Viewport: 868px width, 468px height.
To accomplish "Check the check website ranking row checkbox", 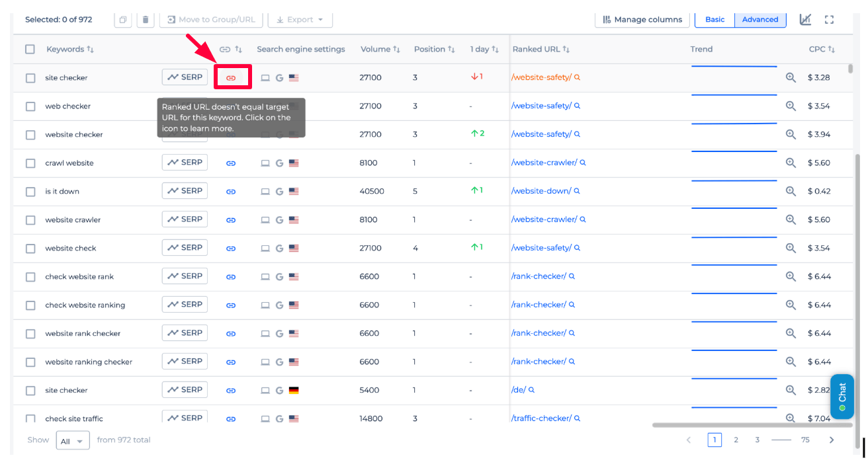I will pyautogui.click(x=30, y=305).
